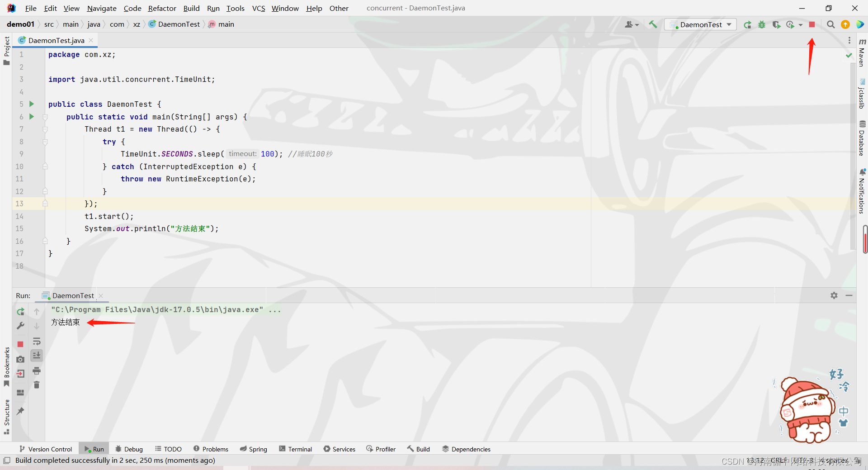Collapse the try block fold on line 8

click(45, 142)
